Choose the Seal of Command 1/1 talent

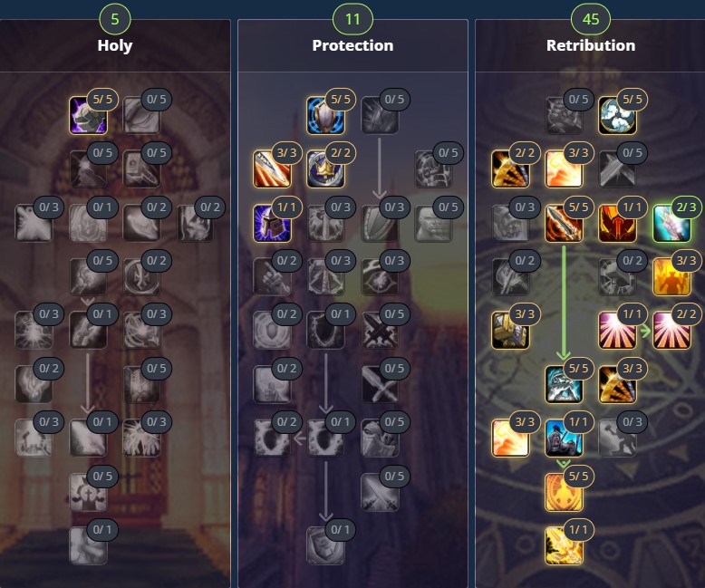click(617, 223)
